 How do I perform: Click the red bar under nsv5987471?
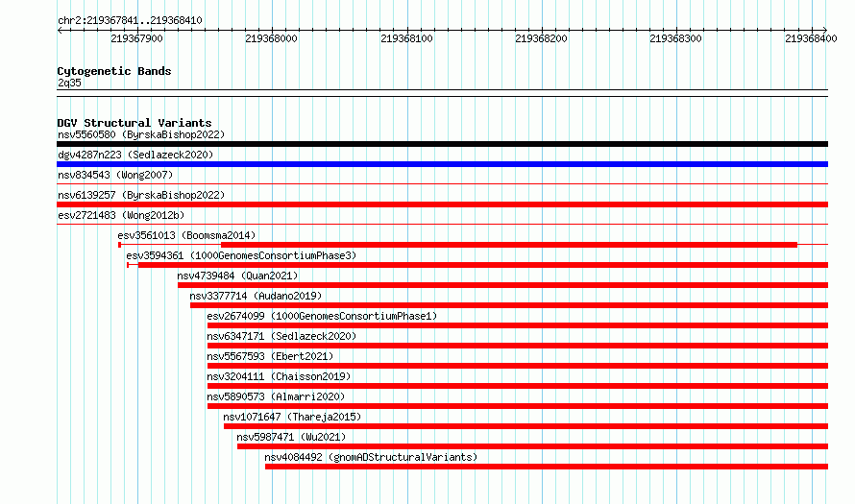(533, 446)
